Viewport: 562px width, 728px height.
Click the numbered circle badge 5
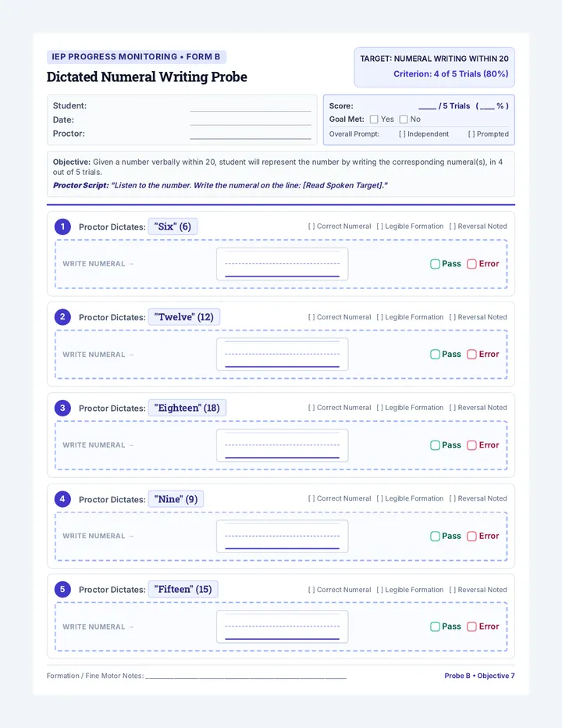tap(62, 590)
